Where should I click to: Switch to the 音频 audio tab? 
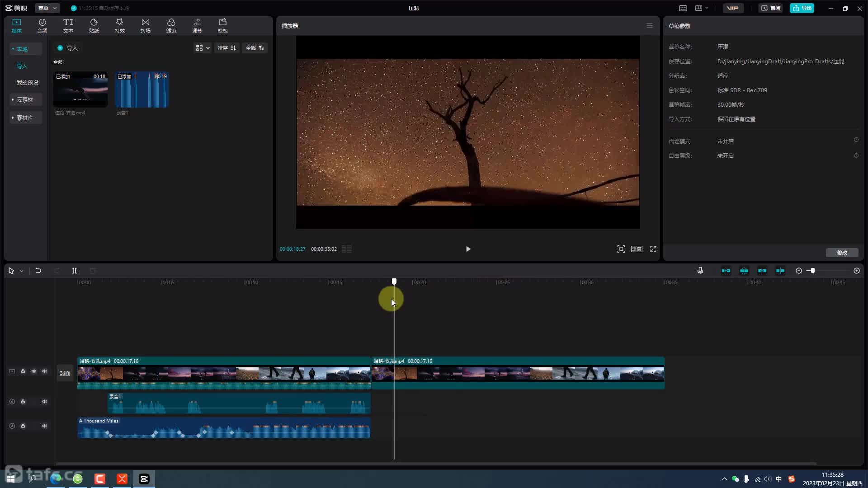coord(42,26)
